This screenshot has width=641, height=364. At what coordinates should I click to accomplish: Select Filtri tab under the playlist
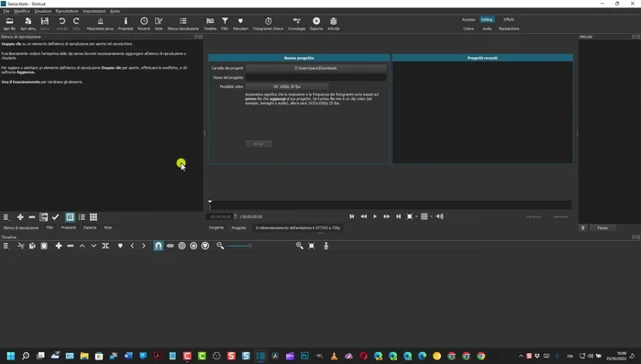[50, 227]
